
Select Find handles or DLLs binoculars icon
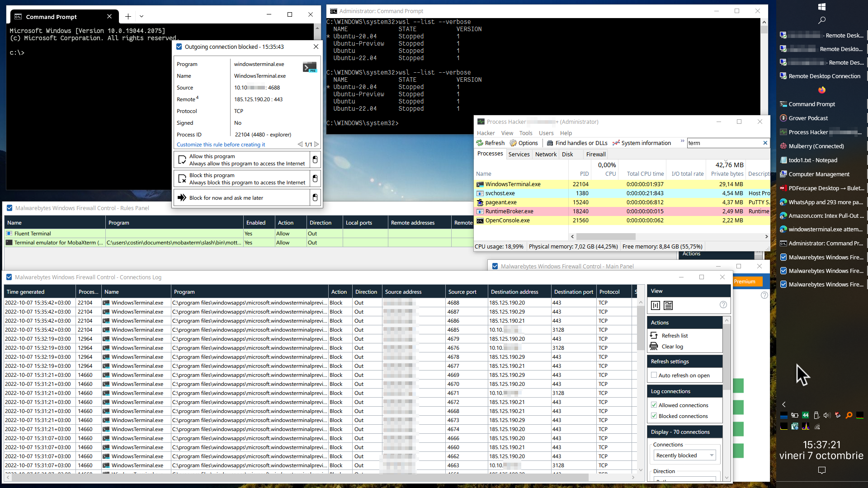coord(550,143)
